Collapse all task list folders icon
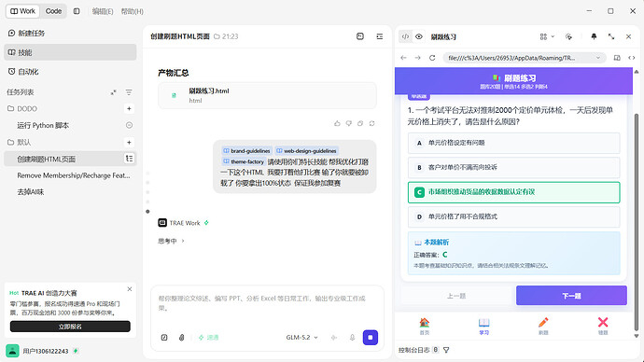This screenshot has width=644, height=362. (x=113, y=92)
